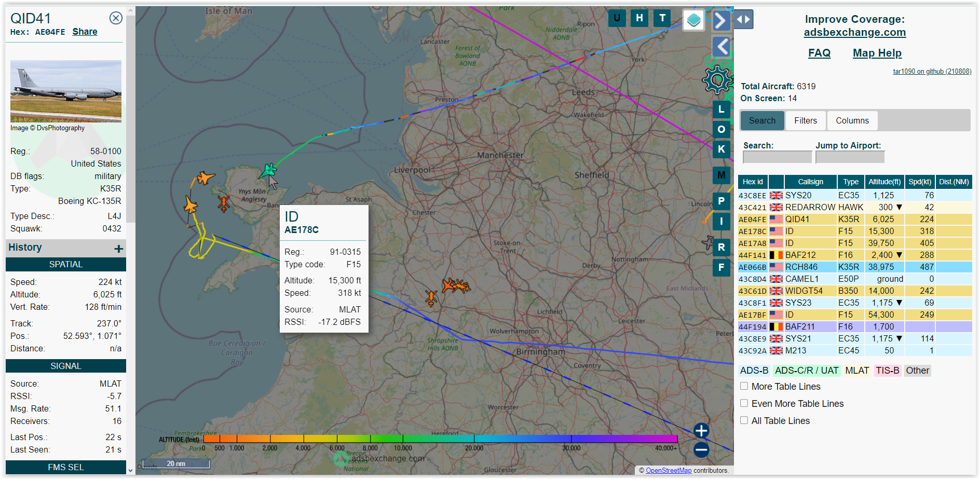Select the CAMEL1 aircraft row

[x=855, y=279]
